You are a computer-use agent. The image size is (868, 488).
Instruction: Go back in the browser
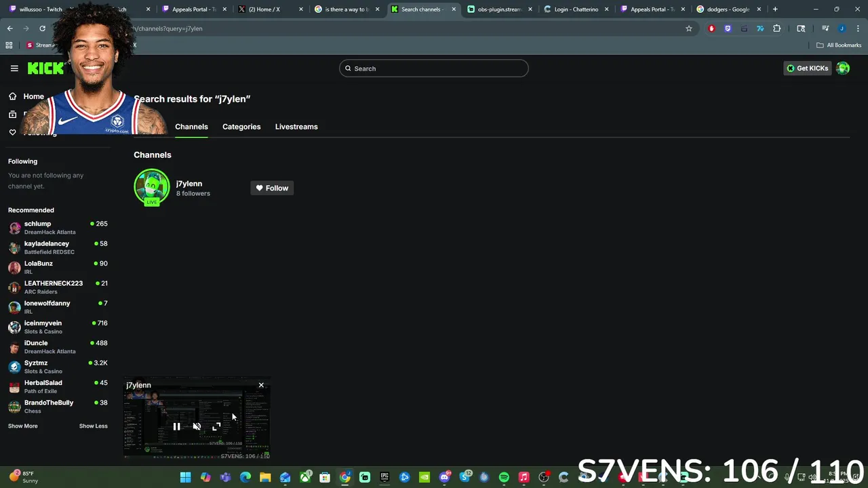pyautogui.click(x=9, y=28)
